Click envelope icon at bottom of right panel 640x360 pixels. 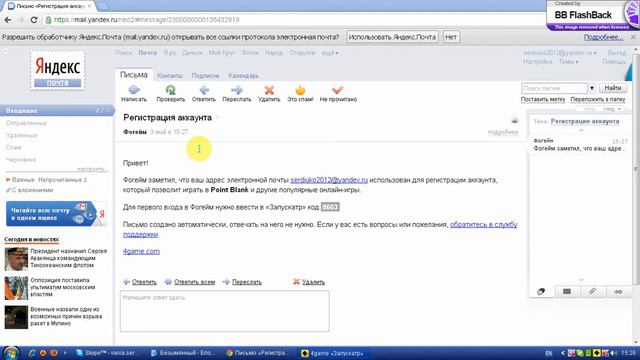point(567,291)
